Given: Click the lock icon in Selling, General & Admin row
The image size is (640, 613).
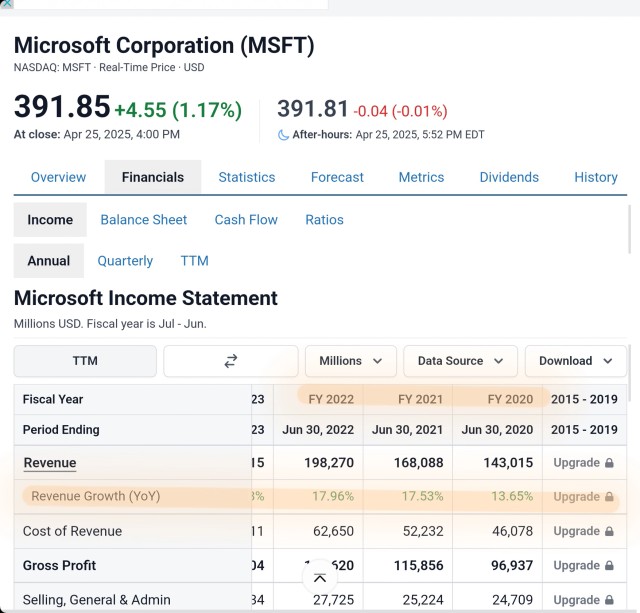Looking at the screenshot, I should point(609,600).
